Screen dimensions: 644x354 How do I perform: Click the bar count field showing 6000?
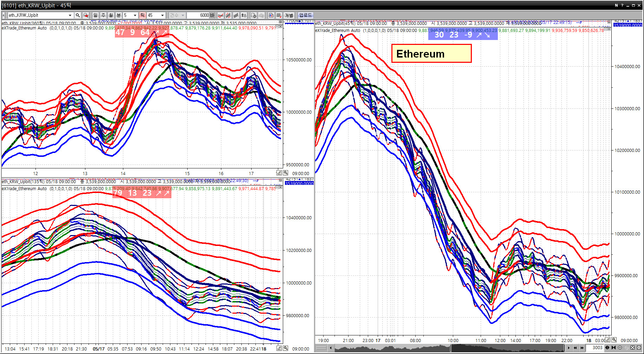click(x=198, y=15)
